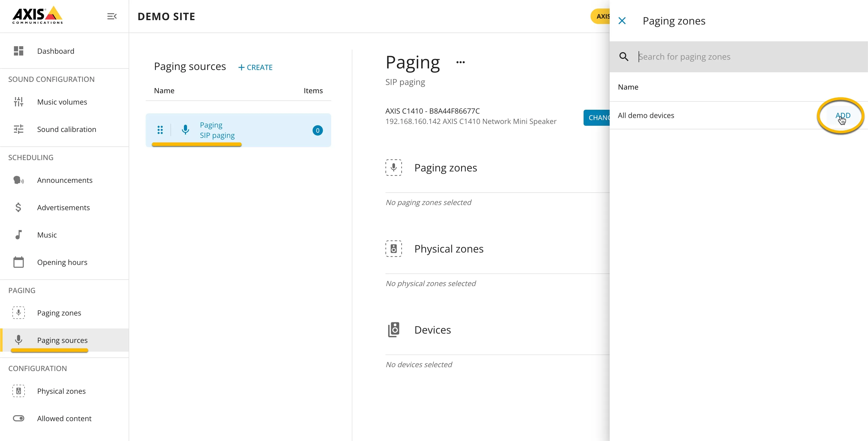This screenshot has height=441, width=868.
Task: Click the Devices section heading
Action: pos(432,329)
